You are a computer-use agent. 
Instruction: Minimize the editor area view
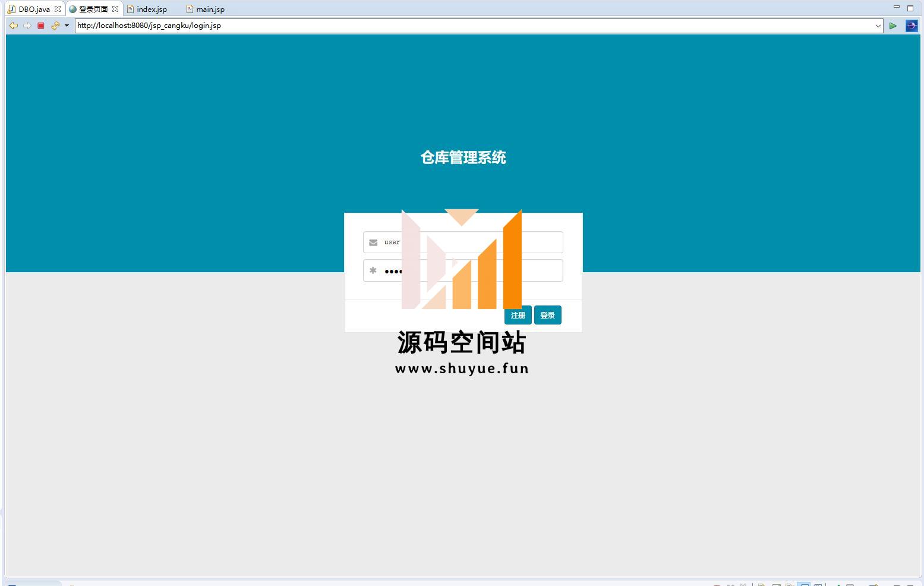pos(897,8)
